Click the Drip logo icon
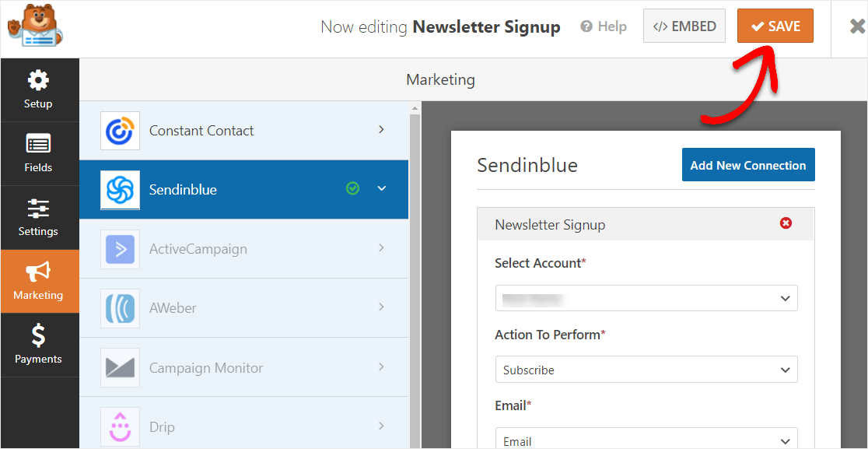Screen dimensions: 868x449 120,427
